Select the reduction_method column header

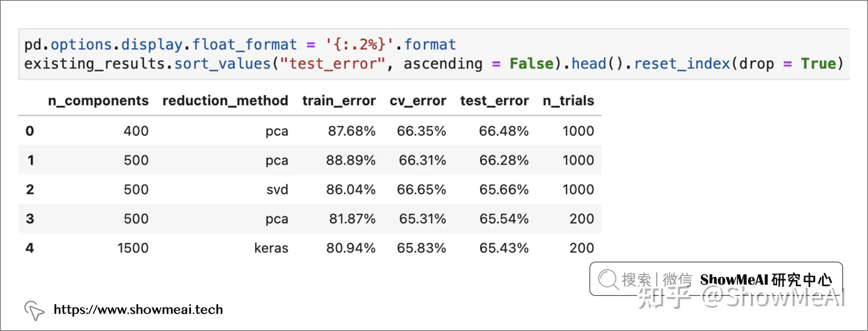click(x=225, y=101)
